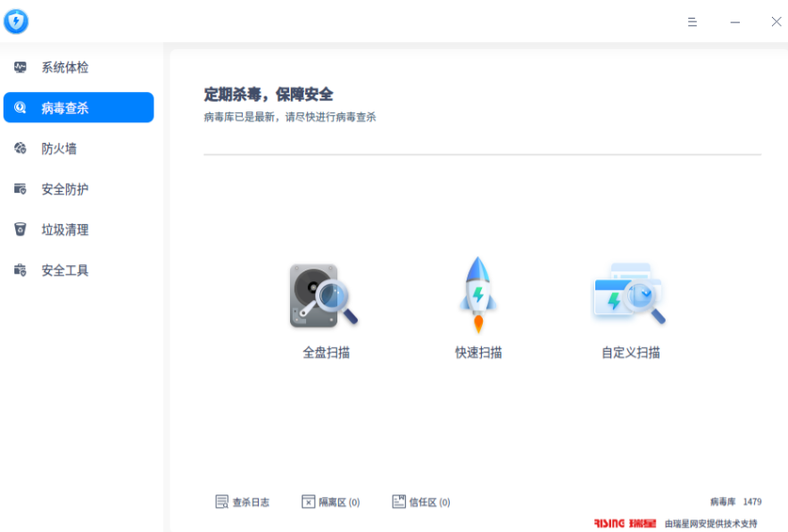Close the security center window
This screenshot has width=788, height=532.
pyautogui.click(x=776, y=21)
